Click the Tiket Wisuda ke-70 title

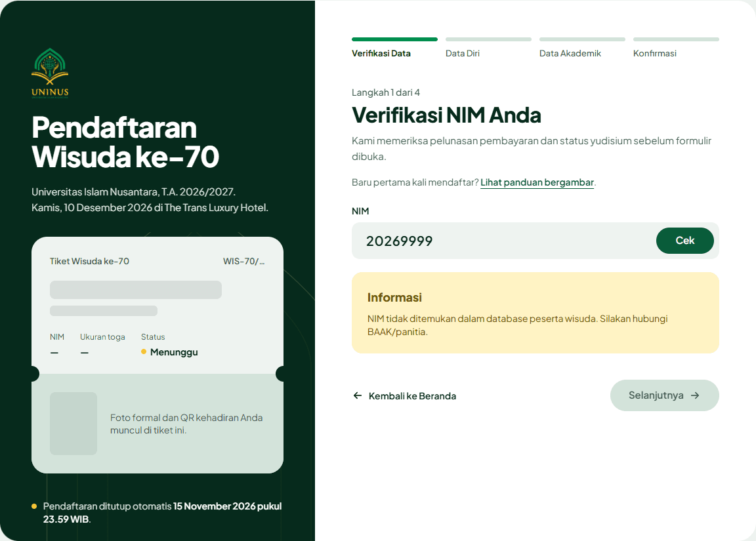[x=89, y=261]
